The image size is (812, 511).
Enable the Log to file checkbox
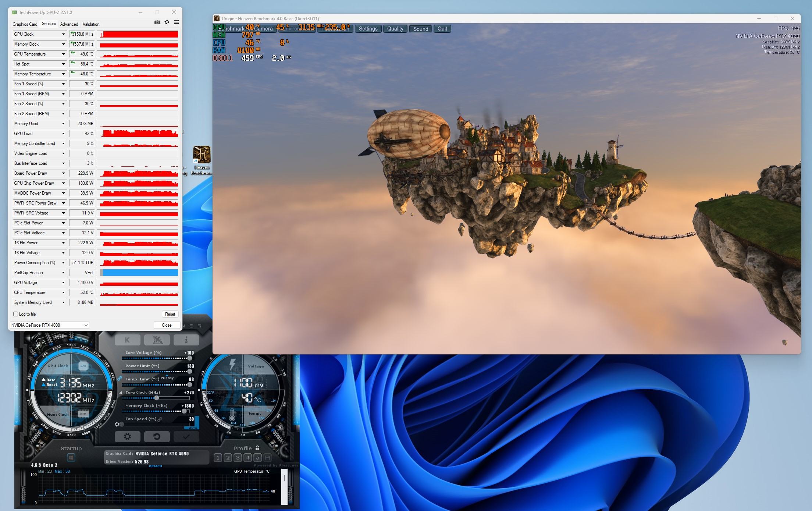(16, 314)
